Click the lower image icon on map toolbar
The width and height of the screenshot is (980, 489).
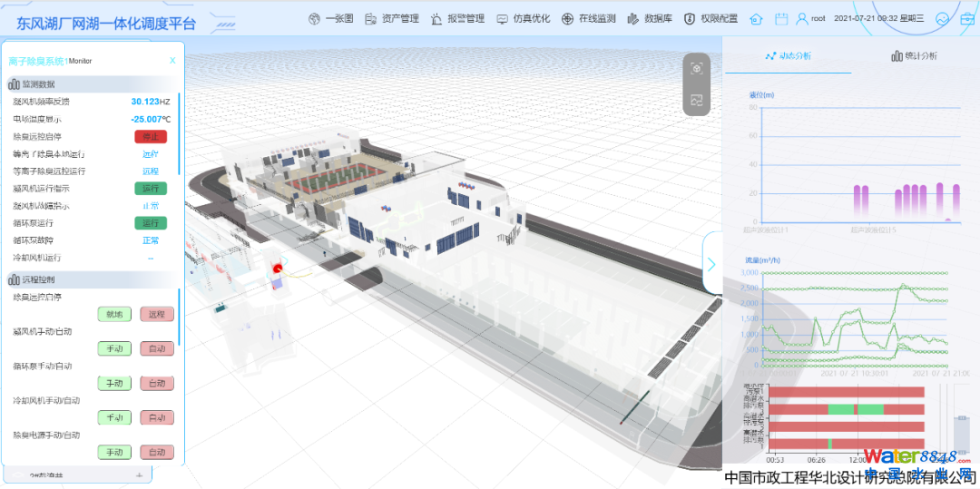[697, 101]
